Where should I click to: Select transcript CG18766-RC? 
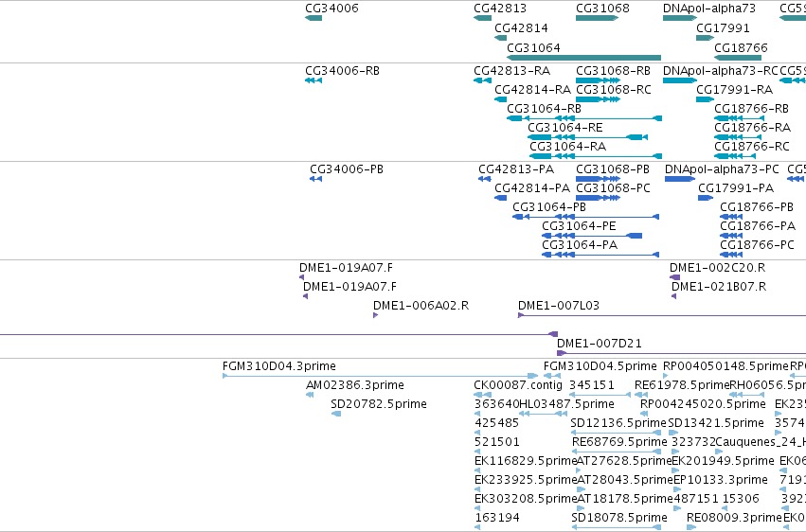[x=751, y=147]
